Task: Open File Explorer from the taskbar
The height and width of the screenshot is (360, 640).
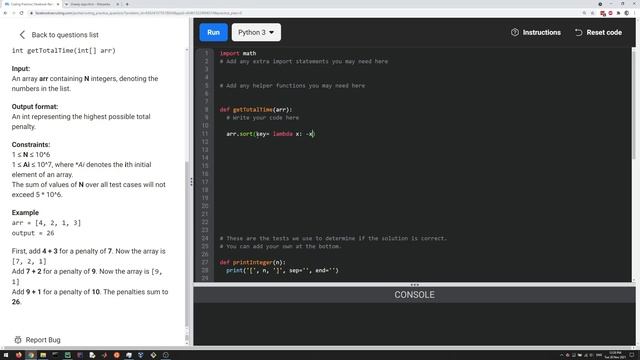Action: [43, 355]
